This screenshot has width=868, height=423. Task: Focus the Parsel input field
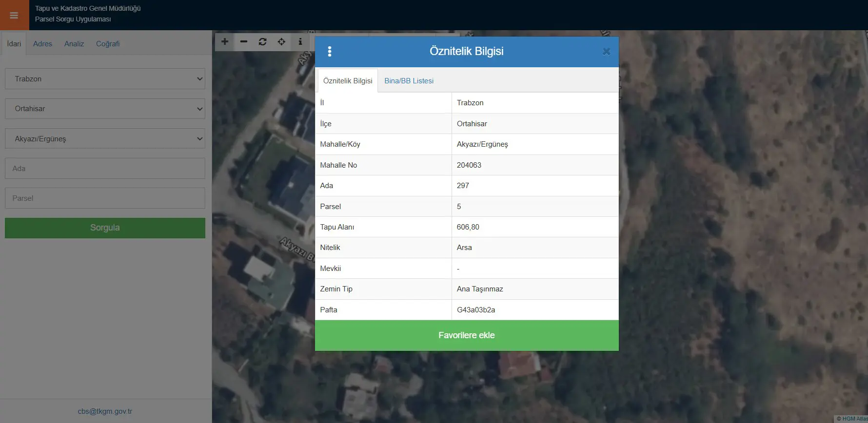(x=105, y=198)
